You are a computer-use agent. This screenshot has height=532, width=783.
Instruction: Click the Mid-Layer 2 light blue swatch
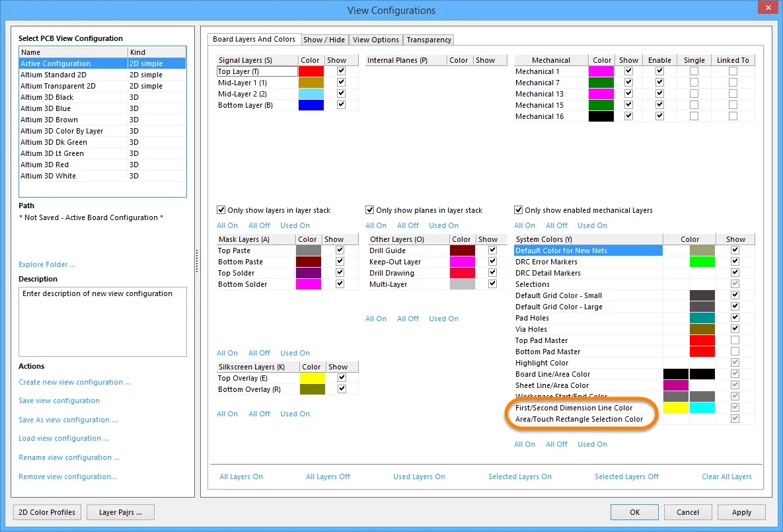coord(311,94)
